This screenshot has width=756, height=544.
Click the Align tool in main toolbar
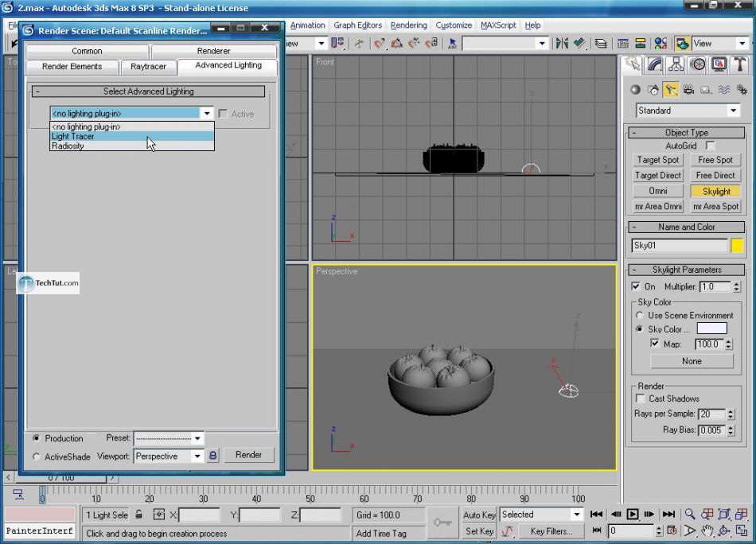coord(579,44)
